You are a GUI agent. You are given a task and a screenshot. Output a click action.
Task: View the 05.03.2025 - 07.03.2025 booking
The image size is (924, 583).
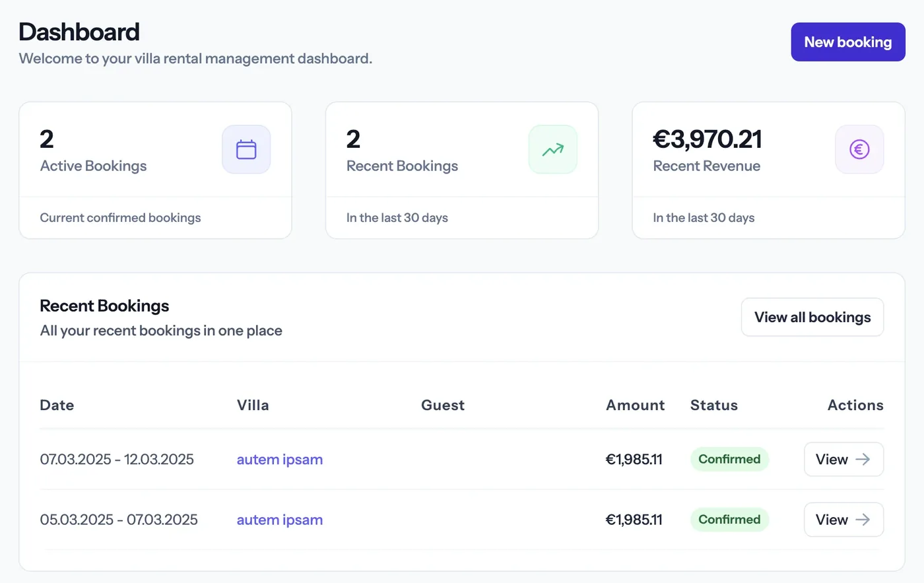[843, 520]
